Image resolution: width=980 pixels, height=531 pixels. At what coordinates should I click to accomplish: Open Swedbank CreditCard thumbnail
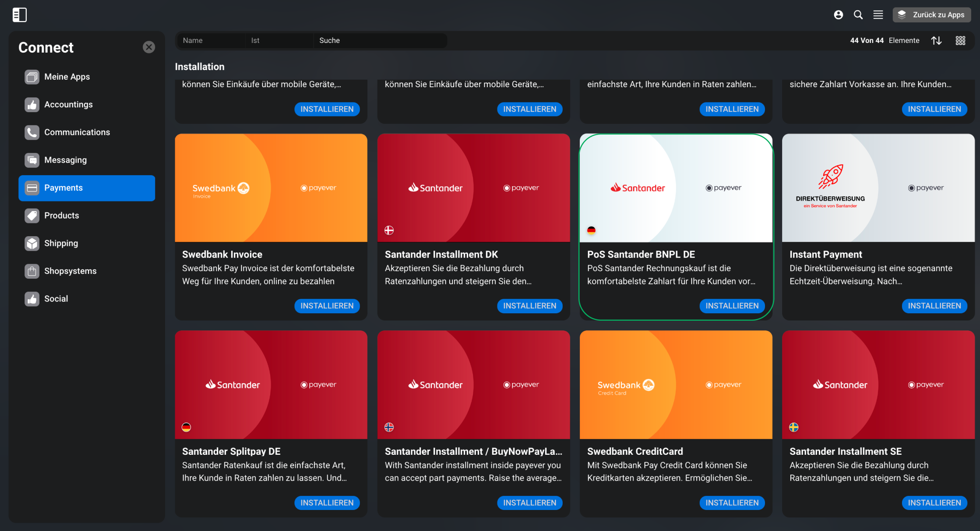[676, 385]
